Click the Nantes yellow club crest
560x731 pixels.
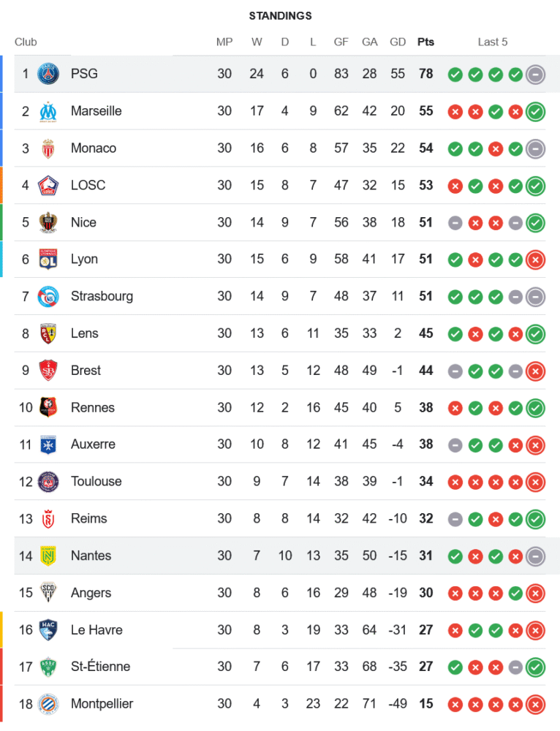[x=48, y=556]
